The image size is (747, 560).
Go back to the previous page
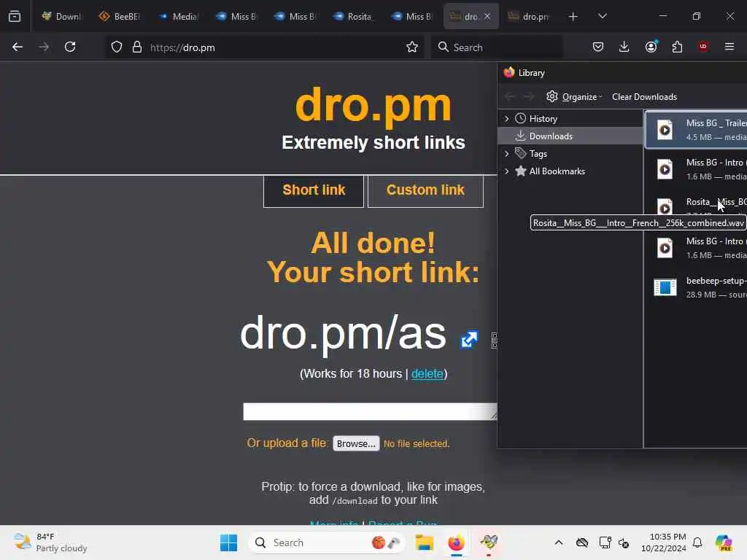point(18,47)
